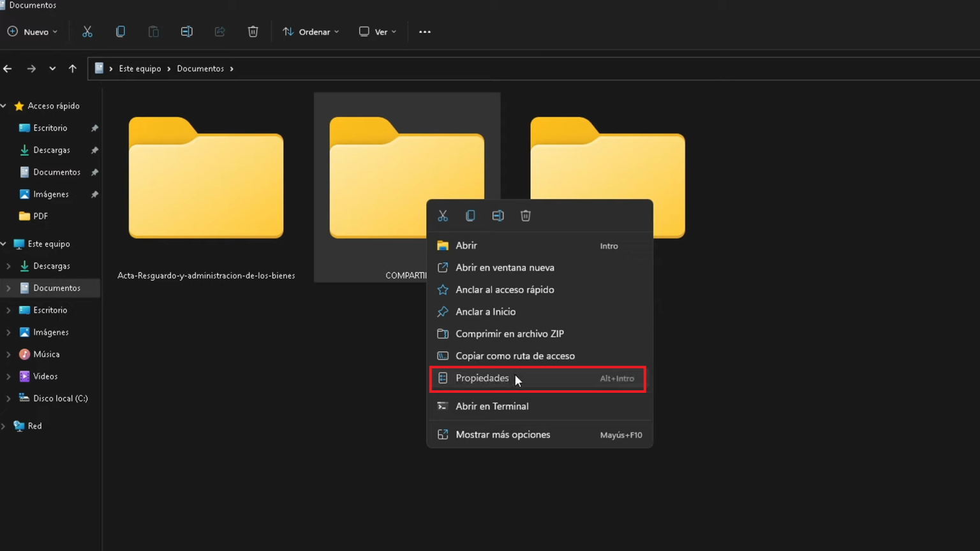Click the Paste icon in the top toolbar
This screenshot has height=551, width=980.
[x=154, y=32]
